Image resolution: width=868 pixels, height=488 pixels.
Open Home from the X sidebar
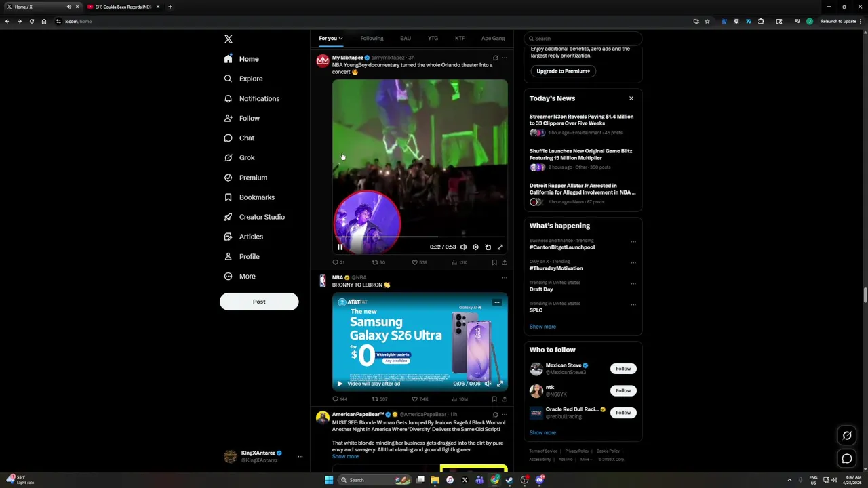coord(241,59)
